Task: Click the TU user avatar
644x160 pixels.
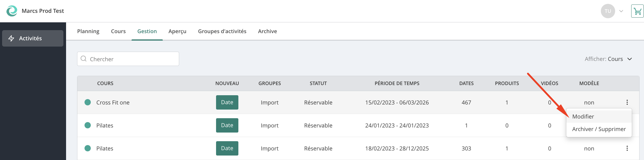Action: (608, 11)
